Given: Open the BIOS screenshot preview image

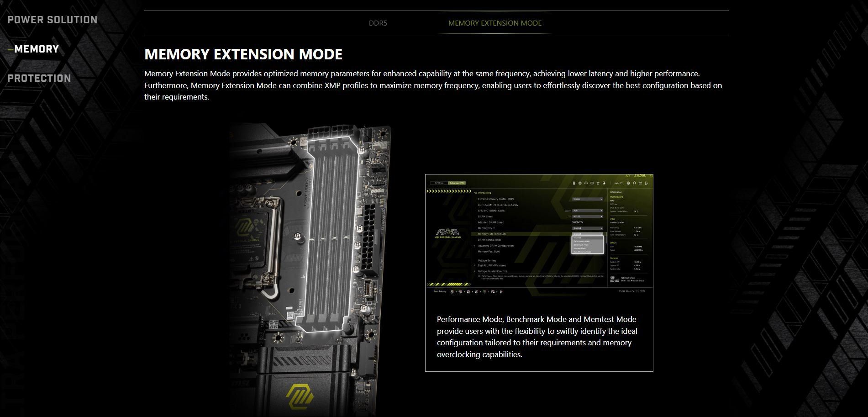Looking at the screenshot, I should coord(539,236).
